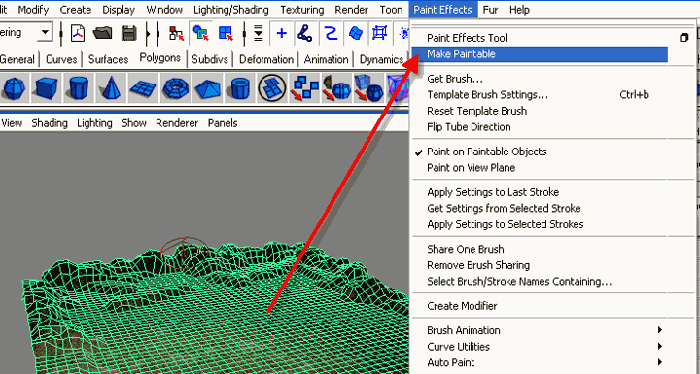Open the viewport Shading panel menu
This screenshot has width=700, height=374.
point(49,123)
